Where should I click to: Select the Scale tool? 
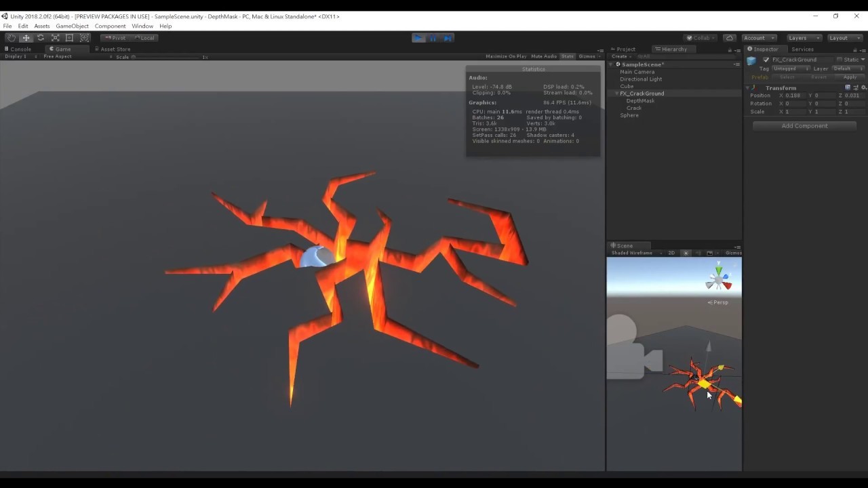pos(55,38)
